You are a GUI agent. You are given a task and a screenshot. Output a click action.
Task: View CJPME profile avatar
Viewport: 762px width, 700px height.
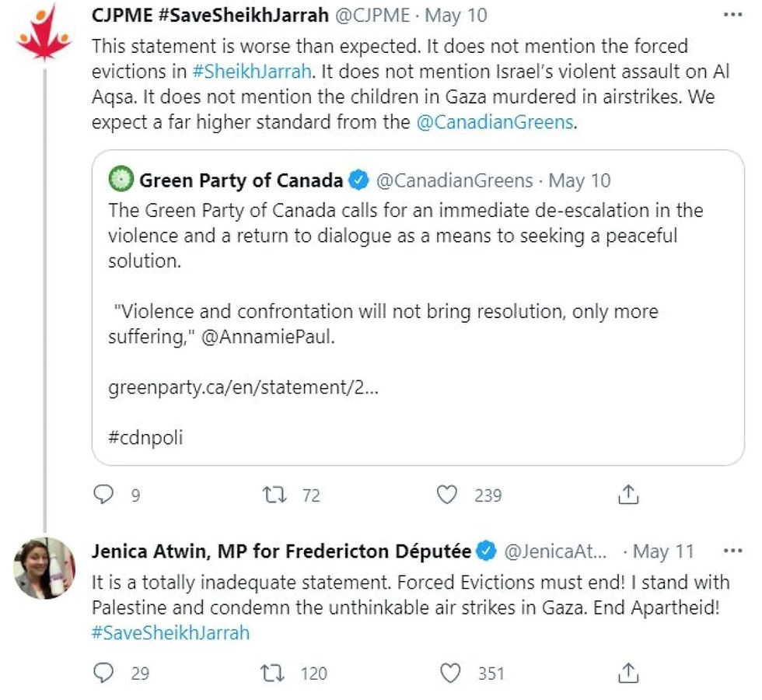44,33
